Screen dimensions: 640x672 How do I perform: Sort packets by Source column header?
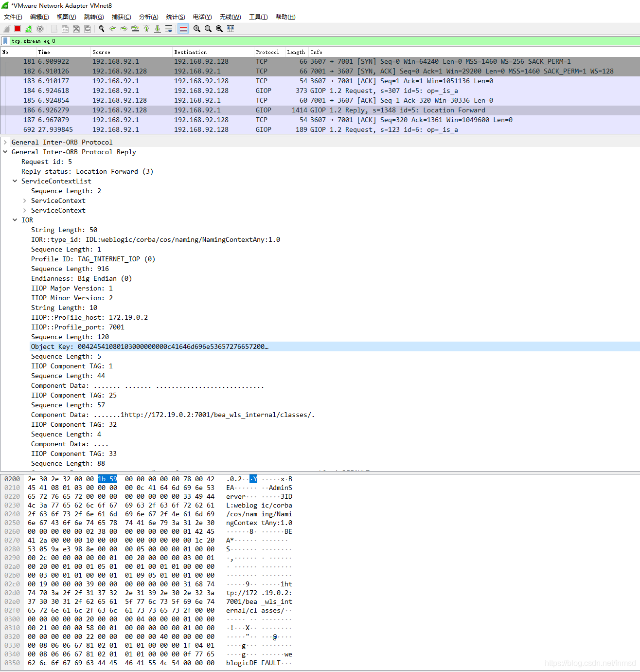(x=132, y=52)
